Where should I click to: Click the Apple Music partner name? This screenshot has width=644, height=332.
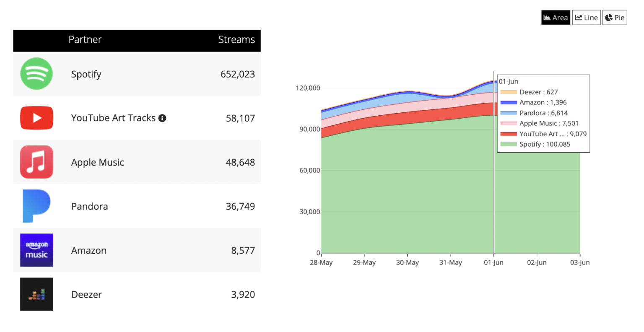coord(98,162)
